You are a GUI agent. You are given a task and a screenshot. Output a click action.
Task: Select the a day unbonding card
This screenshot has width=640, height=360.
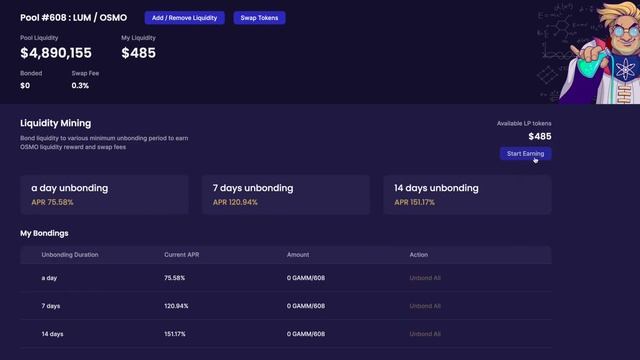(104, 195)
